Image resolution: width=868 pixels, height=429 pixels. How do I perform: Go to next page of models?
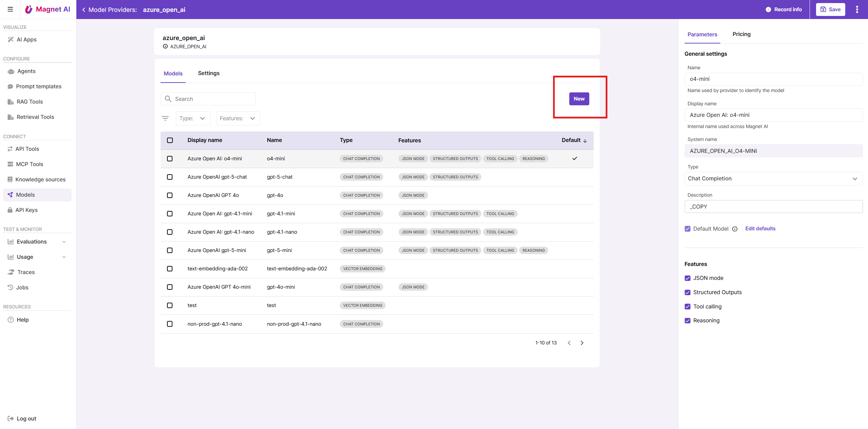coord(582,343)
